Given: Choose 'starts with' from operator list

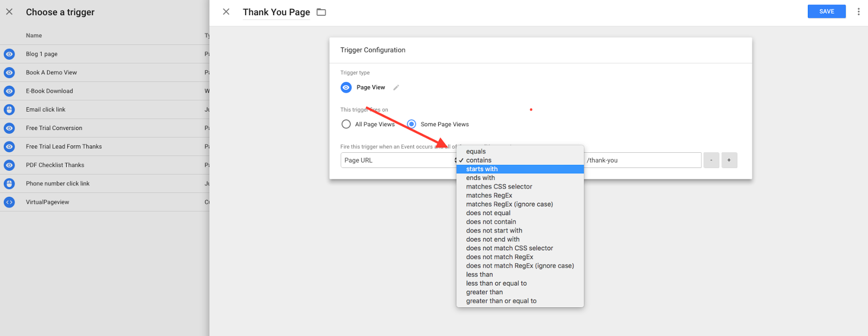Looking at the screenshot, I should point(520,169).
